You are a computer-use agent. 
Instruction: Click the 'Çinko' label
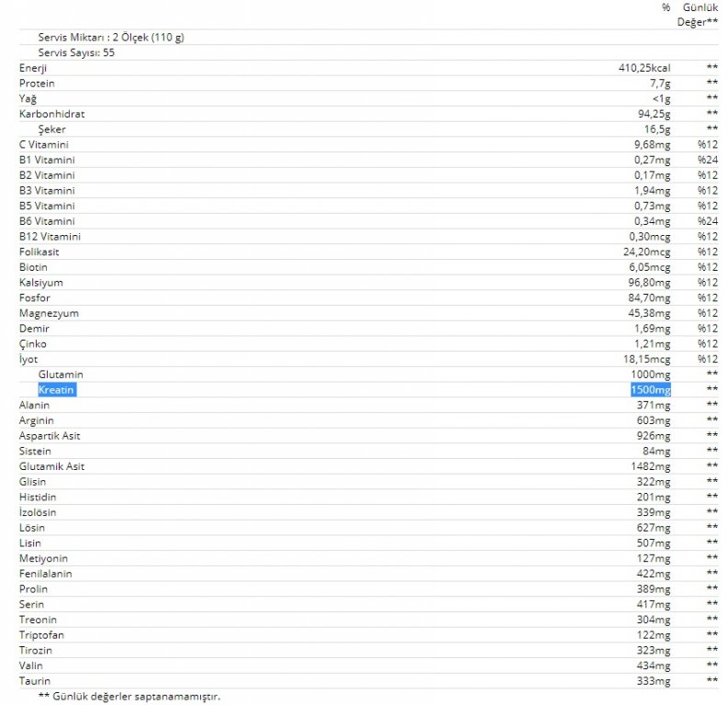coord(32,344)
